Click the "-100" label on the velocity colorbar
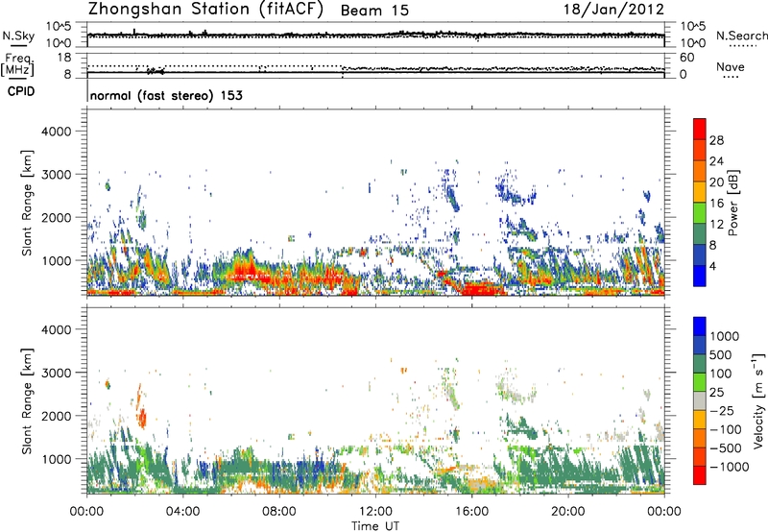768x532 pixels. tap(726, 429)
